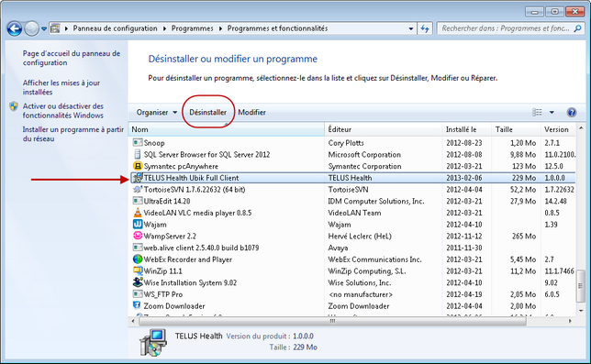The height and width of the screenshot is (364, 591).
Task: Sort by the Taille column header
Action: click(516, 129)
